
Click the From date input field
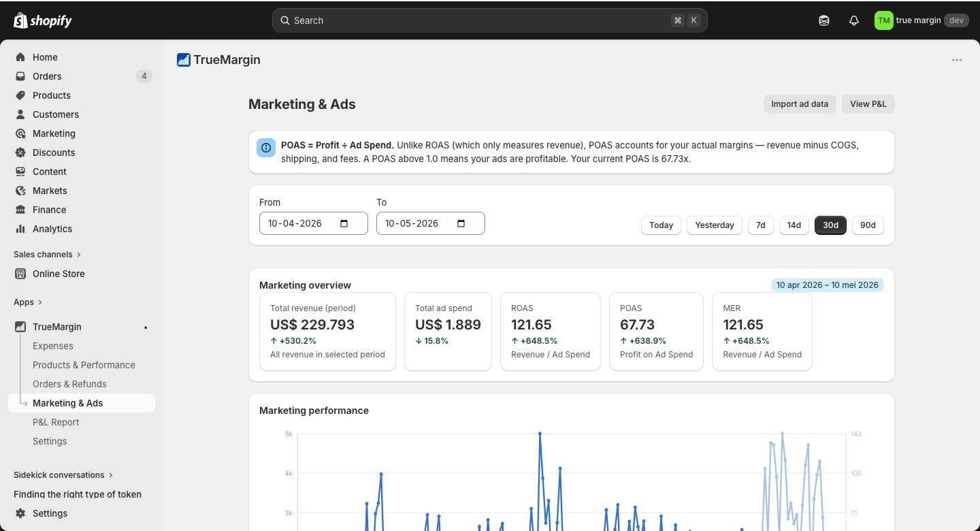pos(314,223)
